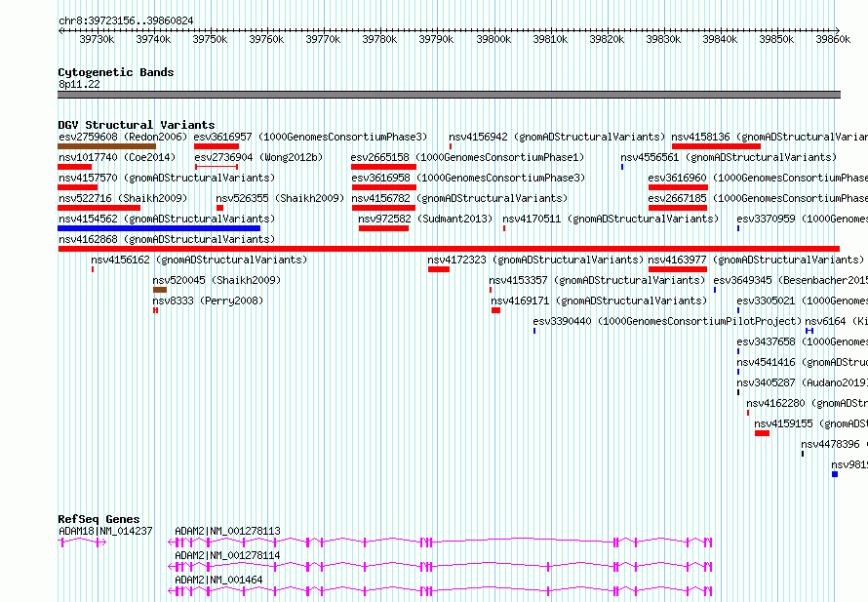This screenshot has height=602, width=868.
Task: Click variant esv2736904 (Wong2012b)
Action: tap(258, 157)
